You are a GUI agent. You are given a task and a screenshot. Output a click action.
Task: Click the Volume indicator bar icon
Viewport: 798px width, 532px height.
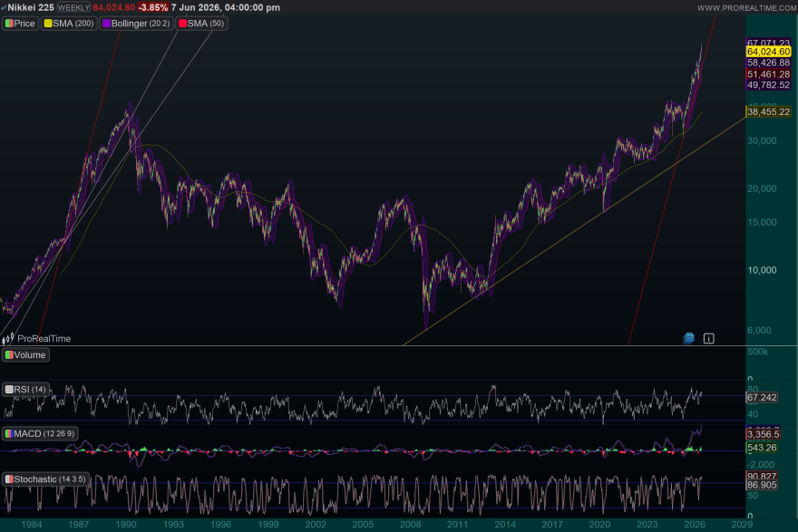point(9,355)
